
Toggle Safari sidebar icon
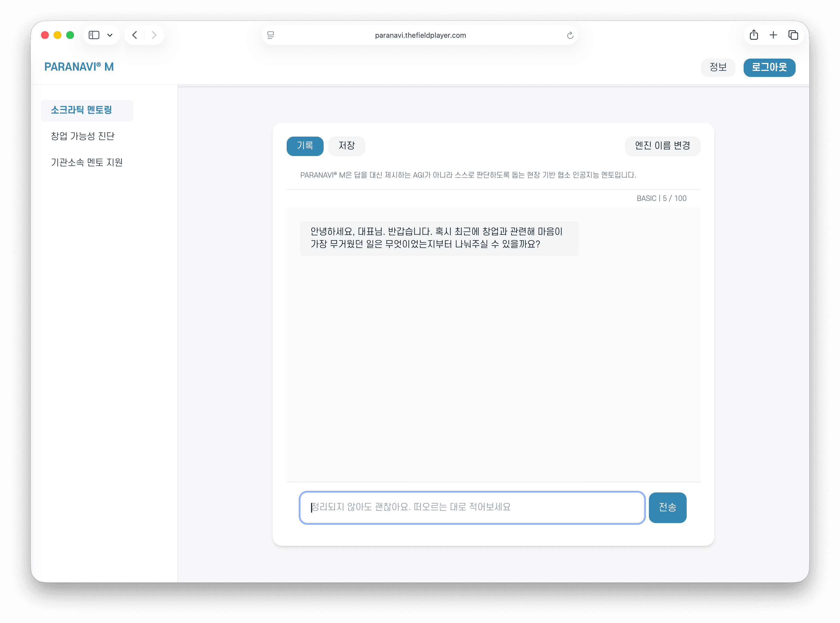[94, 35]
